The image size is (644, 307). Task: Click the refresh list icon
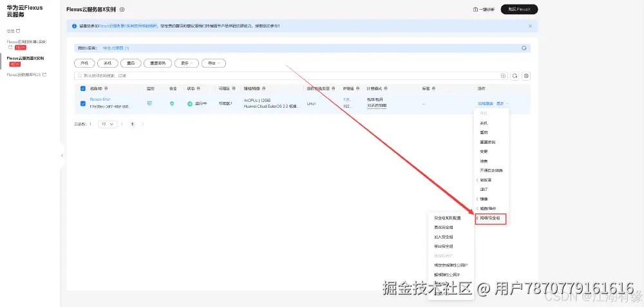click(515, 75)
